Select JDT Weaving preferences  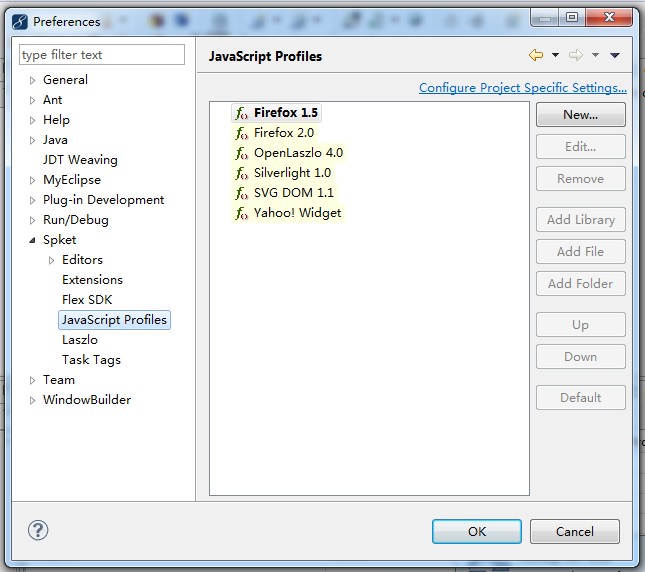click(80, 160)
